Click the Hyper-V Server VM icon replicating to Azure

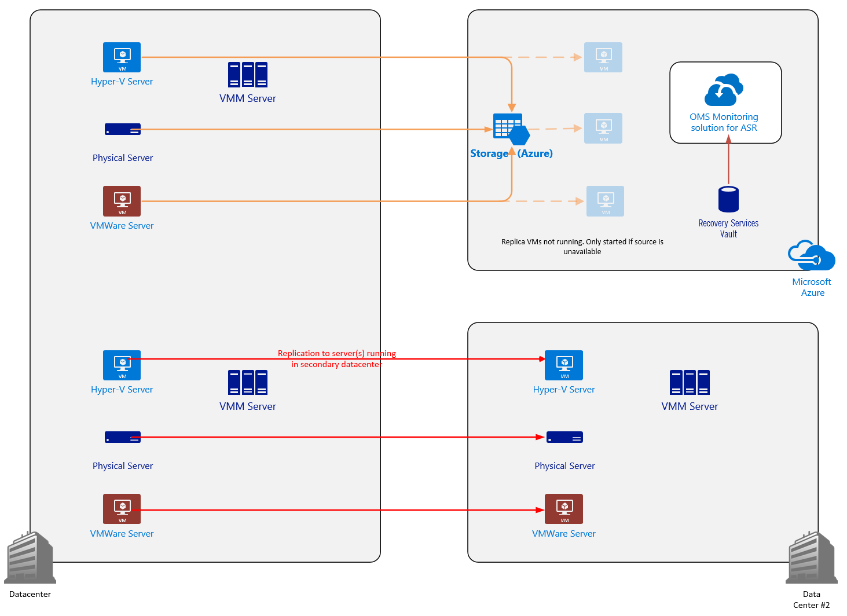(x=122, y=57)
